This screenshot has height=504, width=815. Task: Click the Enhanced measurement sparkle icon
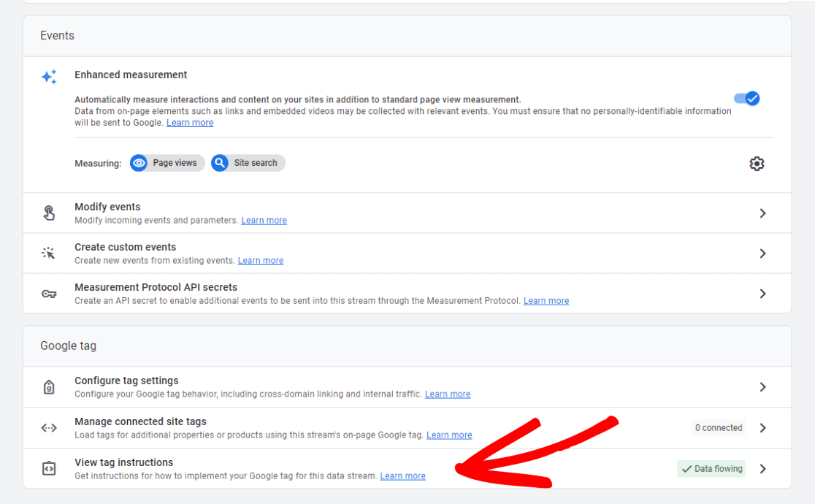(x=48, y=76)
